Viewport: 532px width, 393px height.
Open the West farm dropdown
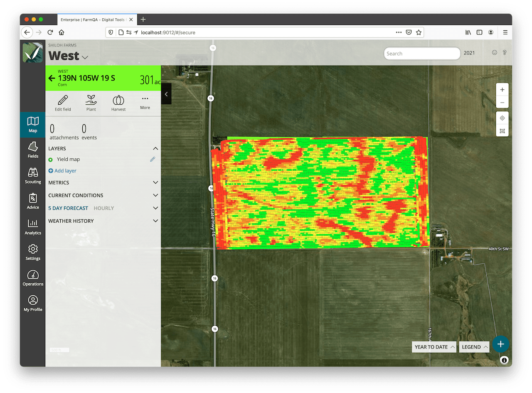85,57
